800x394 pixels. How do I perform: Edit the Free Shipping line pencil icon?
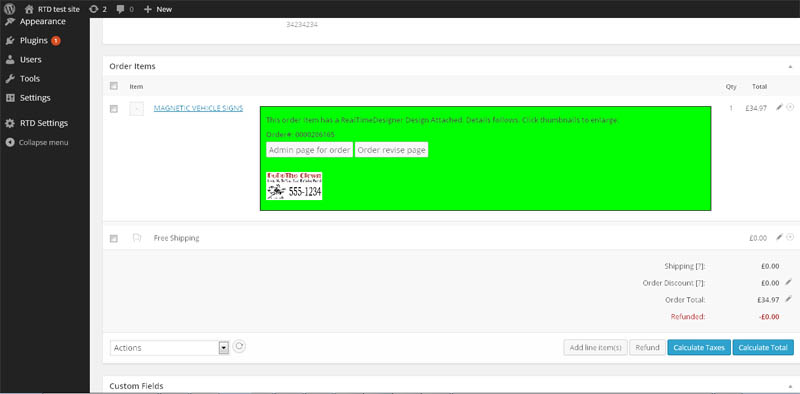[779, 237]
